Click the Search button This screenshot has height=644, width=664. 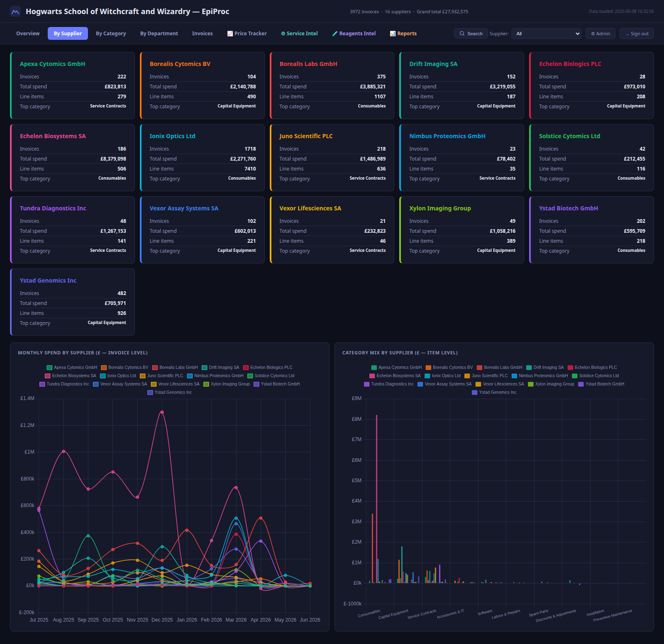click(x=471, y=34)
